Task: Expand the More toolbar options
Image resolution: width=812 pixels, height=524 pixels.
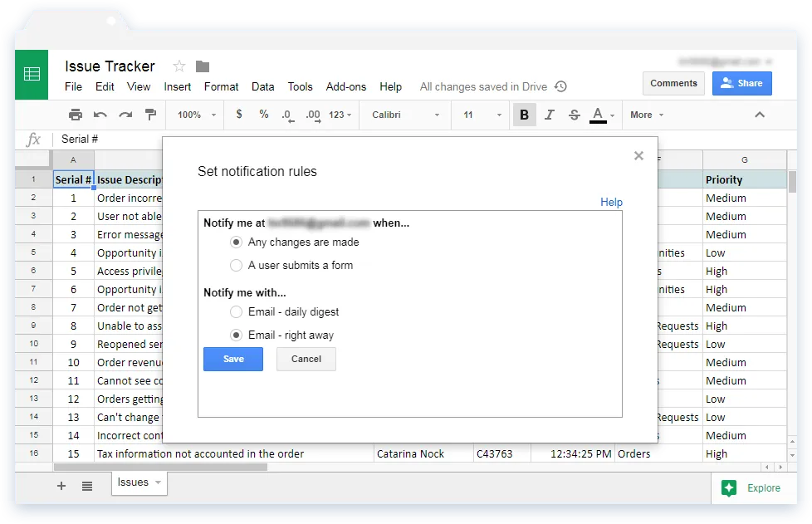Action: pos(646,115)
